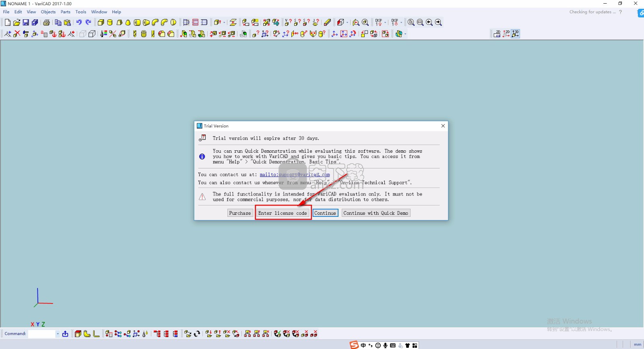Open a file with the folder icon

(x=17, y=23)
